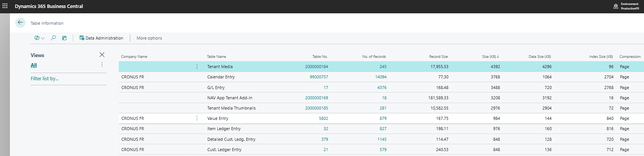Open the analyze mode dropdown icon

pos(40,38)
